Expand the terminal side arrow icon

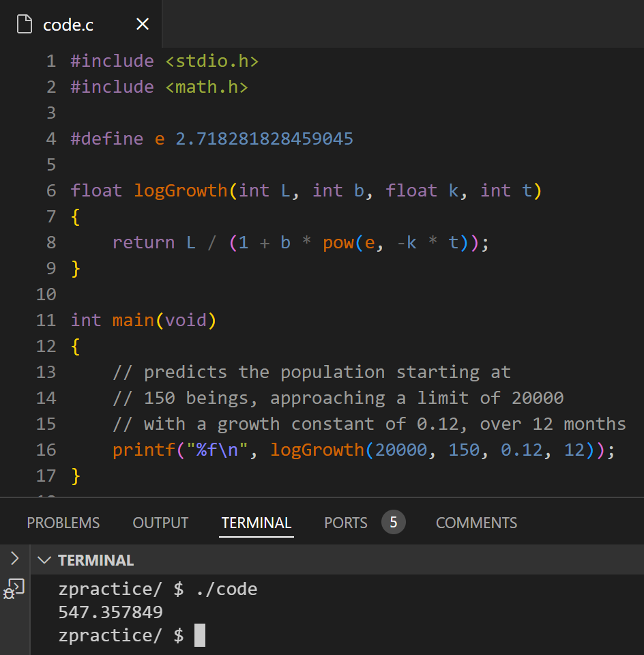click(14, 558)
